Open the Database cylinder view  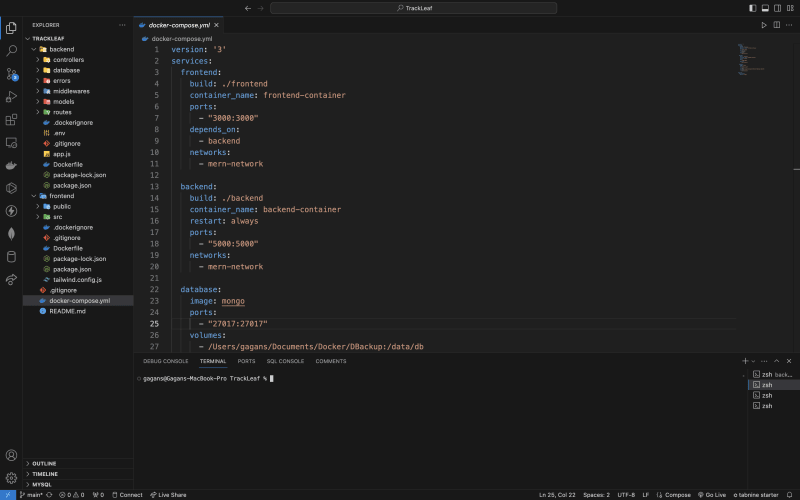(11, 257)
